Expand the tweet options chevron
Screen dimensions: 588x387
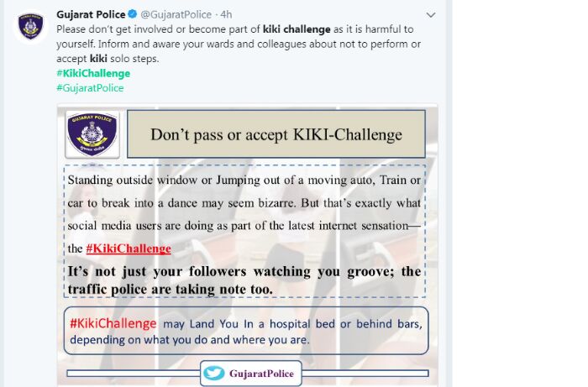431,15
